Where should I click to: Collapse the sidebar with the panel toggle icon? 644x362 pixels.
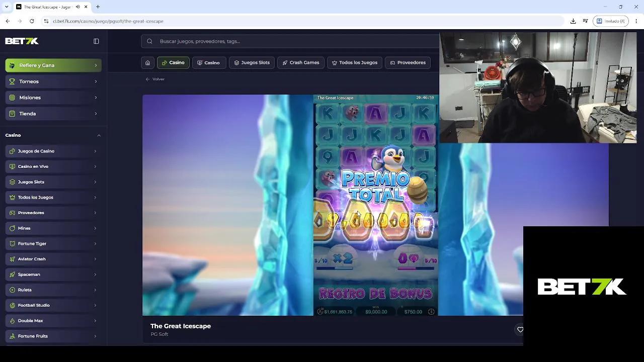tap(96, 41)
